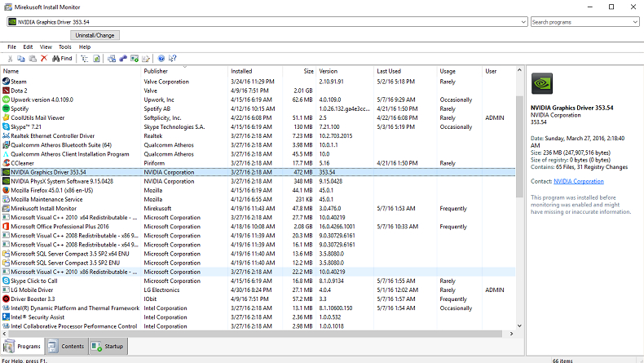Screen dimensions: 644x363
Task: Expand the Search programs dropdown arrow
Action: (x=635, y=22)
